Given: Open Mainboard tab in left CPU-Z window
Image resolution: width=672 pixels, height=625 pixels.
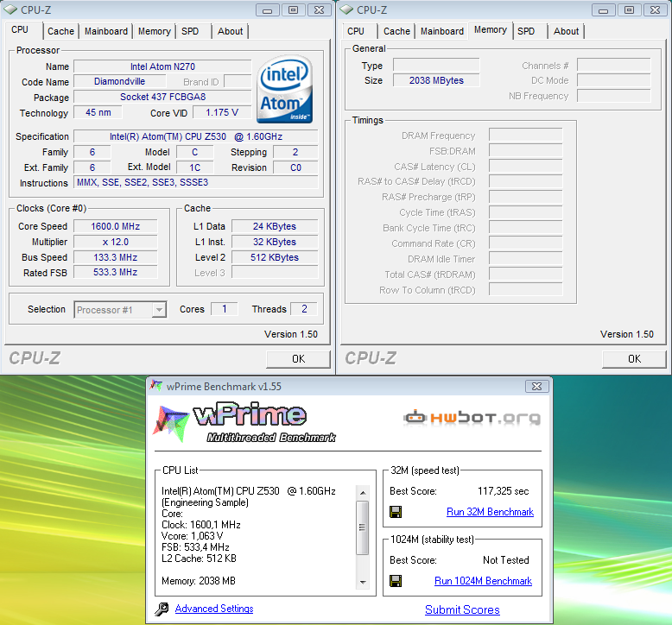Looking at the screenshot, I should pyautogui.click(x=106, y=31).
